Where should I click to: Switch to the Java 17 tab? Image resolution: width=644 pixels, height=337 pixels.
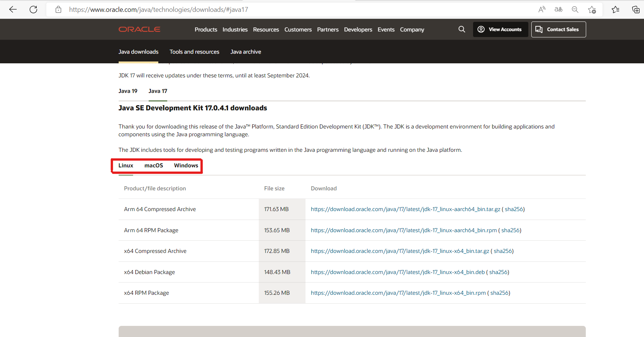158,91
